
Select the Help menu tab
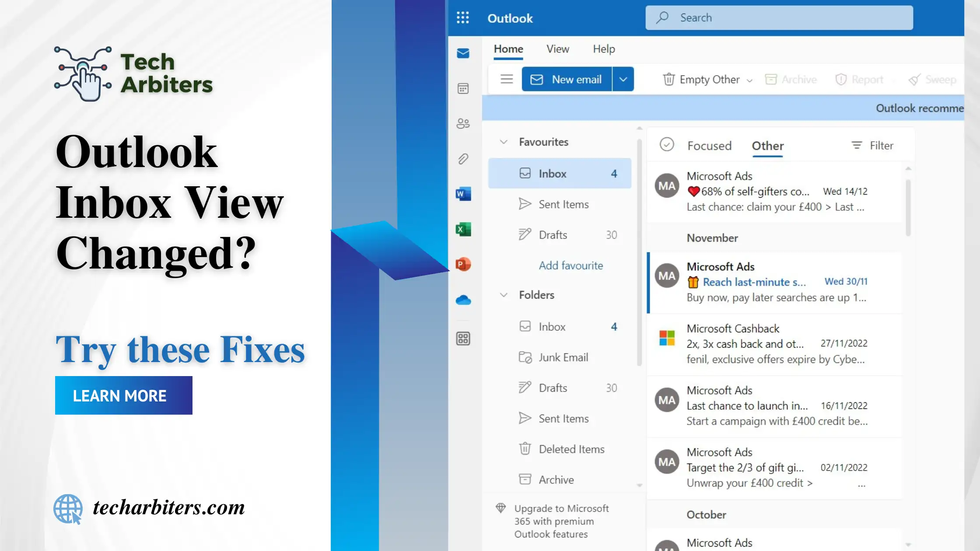pyautogui.click(x=603, y=49)
